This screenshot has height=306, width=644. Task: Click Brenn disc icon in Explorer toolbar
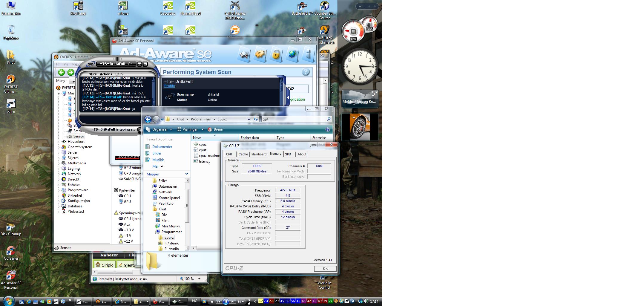[x=210, y=129]
